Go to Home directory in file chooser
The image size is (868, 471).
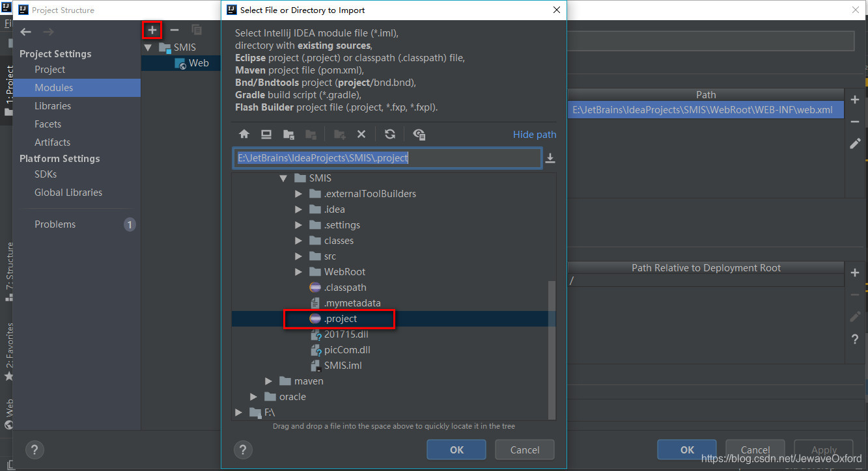pyautogui.click(x=244, y=134)
